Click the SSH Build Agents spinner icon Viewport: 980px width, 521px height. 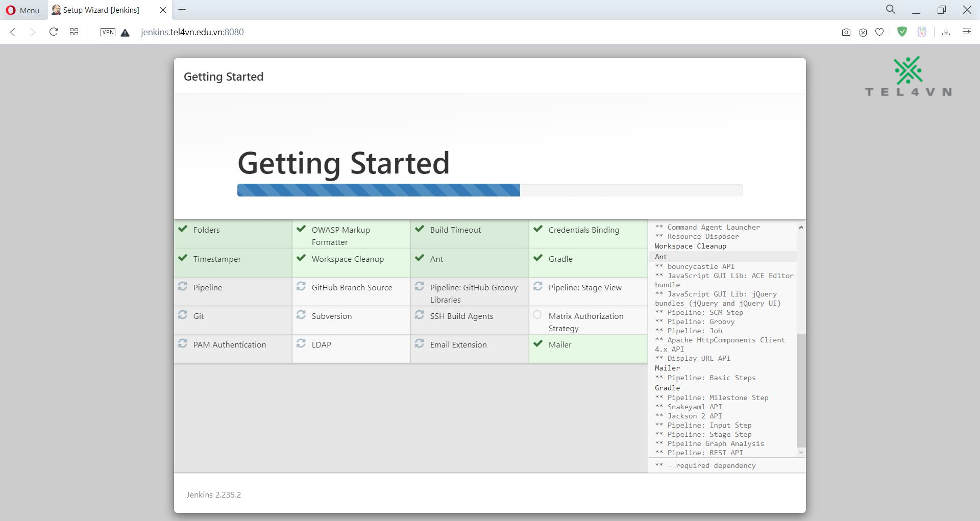420,315
